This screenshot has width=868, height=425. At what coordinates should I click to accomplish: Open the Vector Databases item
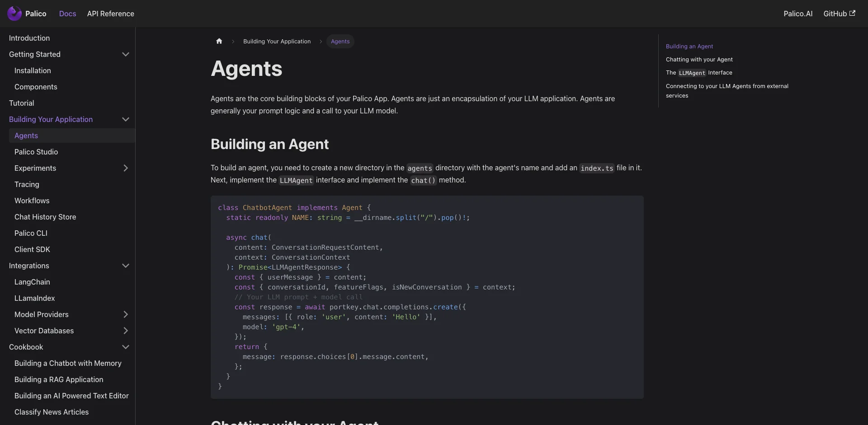(44, 331)
